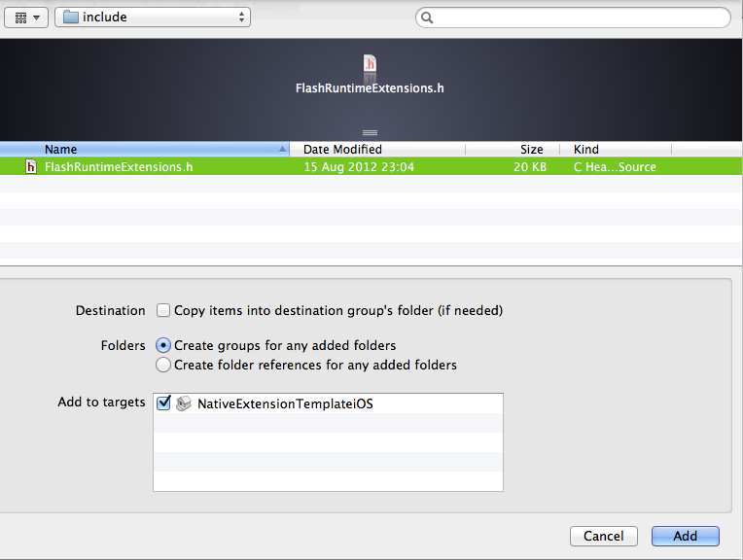Click the Cancel button
The image size is (743, 560).
pos(604,536)
